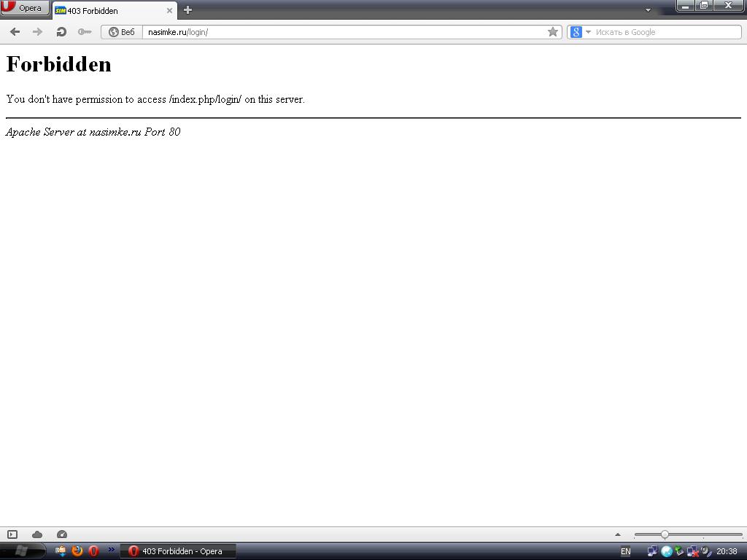Click the Forbidden heading text

(x=58, y=64)
